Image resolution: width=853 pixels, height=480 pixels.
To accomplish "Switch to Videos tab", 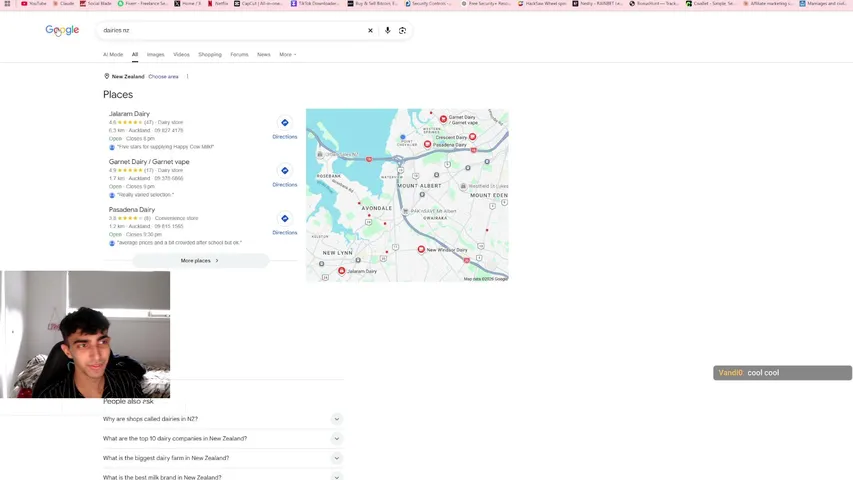I will point(181,54).
